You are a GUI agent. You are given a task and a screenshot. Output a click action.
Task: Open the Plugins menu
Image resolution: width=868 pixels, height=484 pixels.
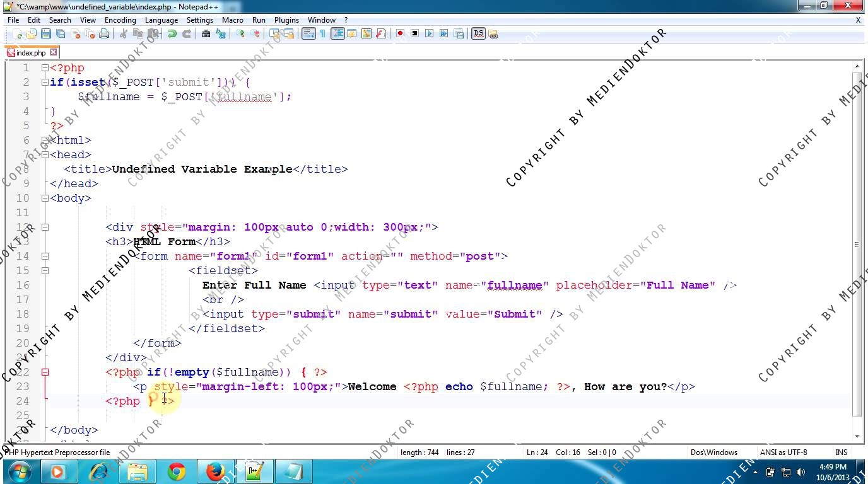[286, 20]
